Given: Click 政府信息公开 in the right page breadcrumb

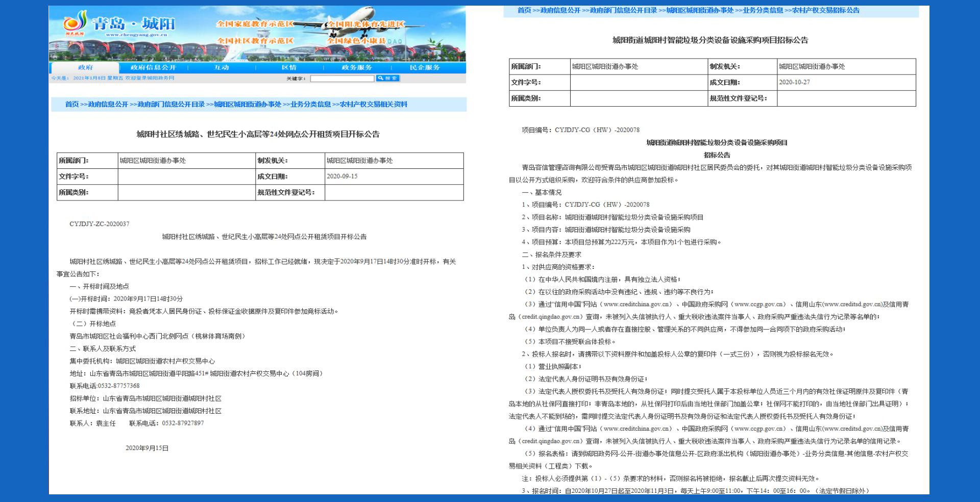Looking at the screenshot, I should tap(560, 10).
